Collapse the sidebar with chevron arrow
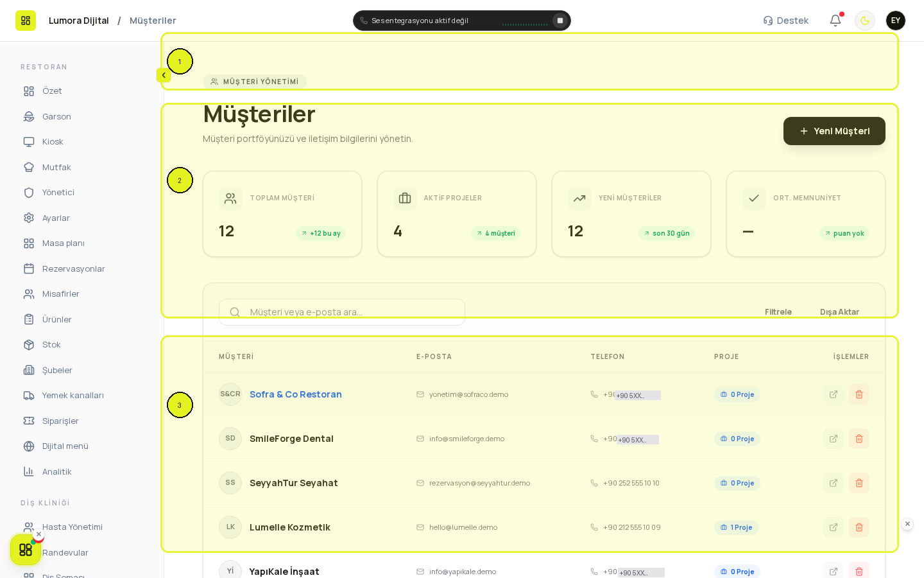Image resolution: width=924 pixels, height=578 pixels. [x=164, y=75]
